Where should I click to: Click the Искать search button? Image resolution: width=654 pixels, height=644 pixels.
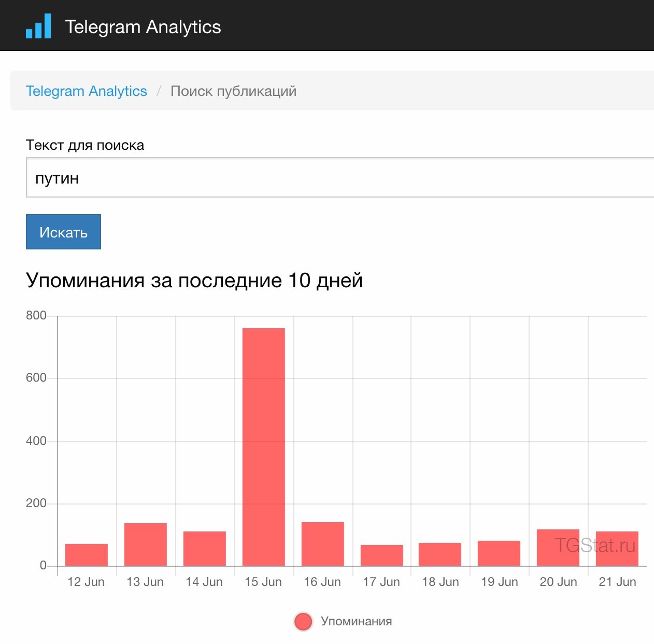click(63, 232)
